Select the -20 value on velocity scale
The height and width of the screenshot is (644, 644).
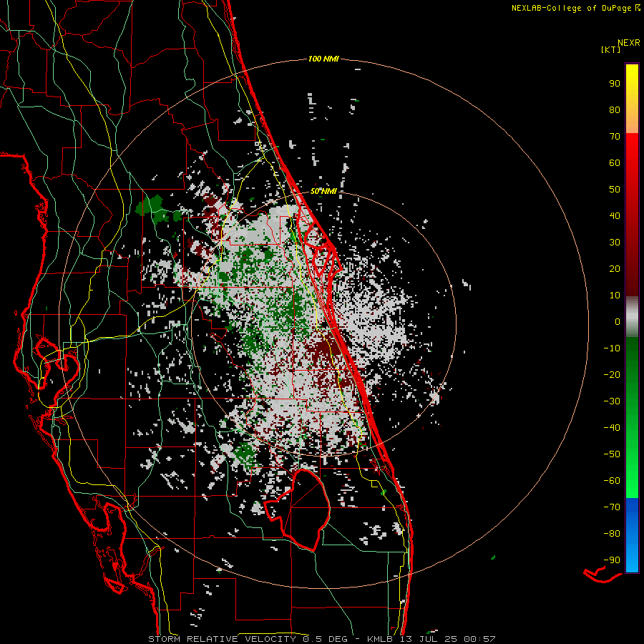612,375
